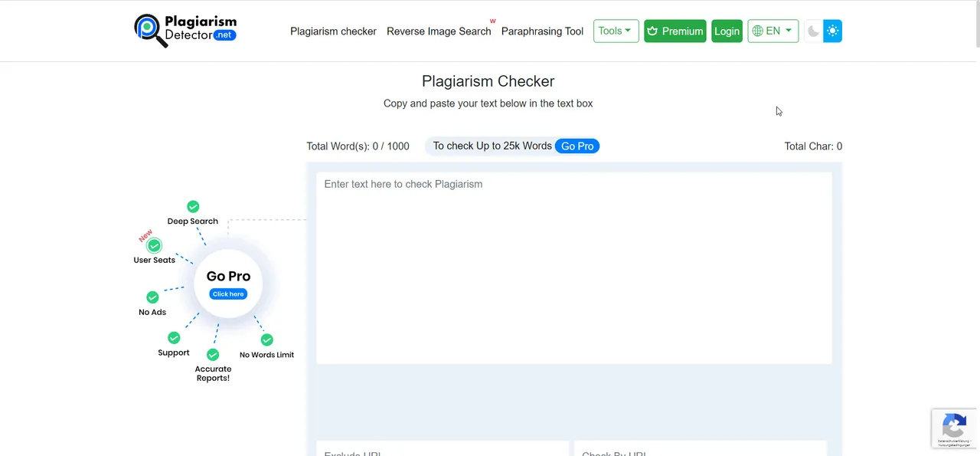Viewport: 980px width, 456px height.
Task: Click the Deep Search label
Action: [x=193, y=221]
